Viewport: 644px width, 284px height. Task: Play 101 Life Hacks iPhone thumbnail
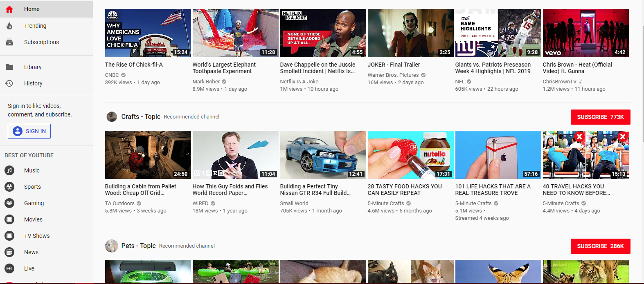click(x=498, y=155)
